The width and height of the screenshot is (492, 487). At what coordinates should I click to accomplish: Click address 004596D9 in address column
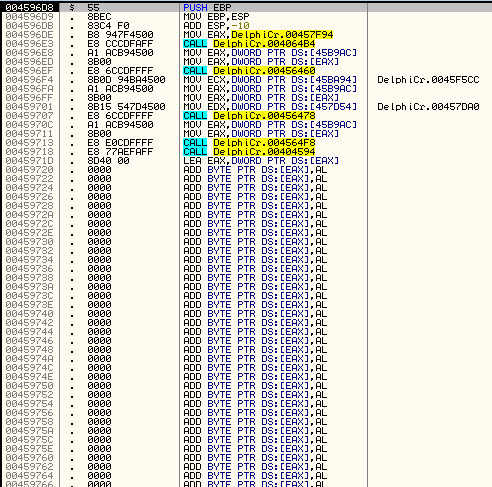pos(29,17)
